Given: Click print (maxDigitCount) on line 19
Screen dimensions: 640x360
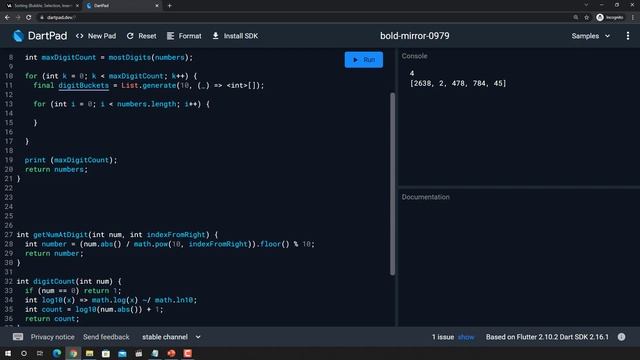Looking at the screenshot, I should point(71,160).
